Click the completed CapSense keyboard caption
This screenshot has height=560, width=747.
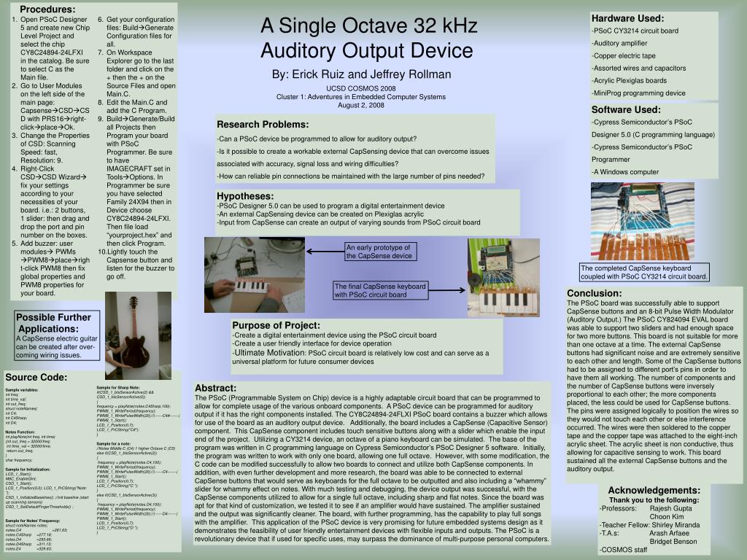(644, 272)
